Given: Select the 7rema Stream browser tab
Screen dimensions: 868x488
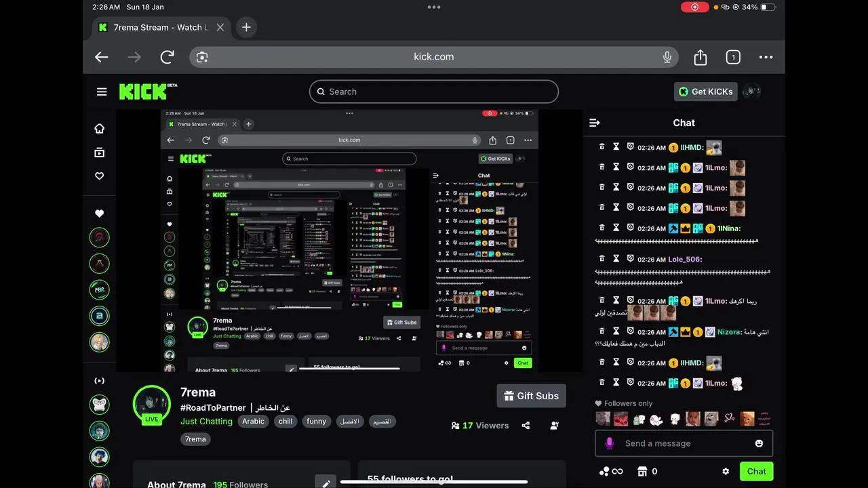Looking at the screenshot, I should pyautogui.click(x=161, y=27).
